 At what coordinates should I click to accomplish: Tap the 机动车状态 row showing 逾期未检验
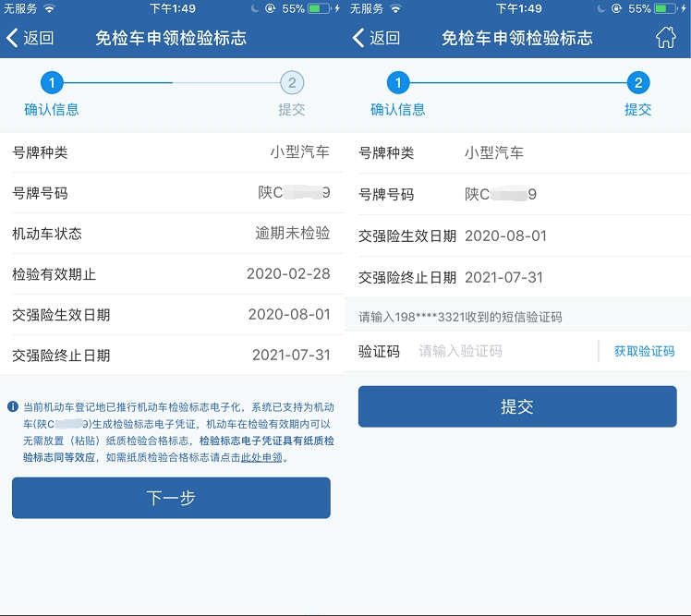(x=171, y=234)
